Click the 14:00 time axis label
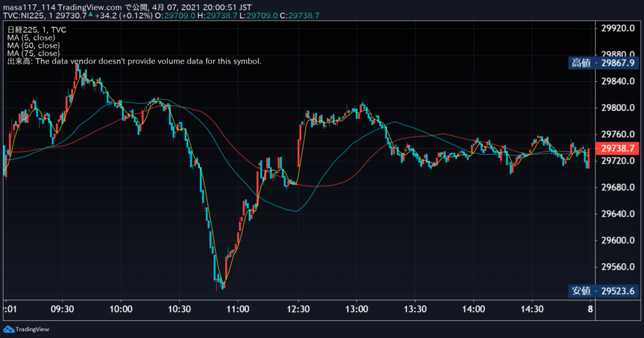 [x=474, y=309]
